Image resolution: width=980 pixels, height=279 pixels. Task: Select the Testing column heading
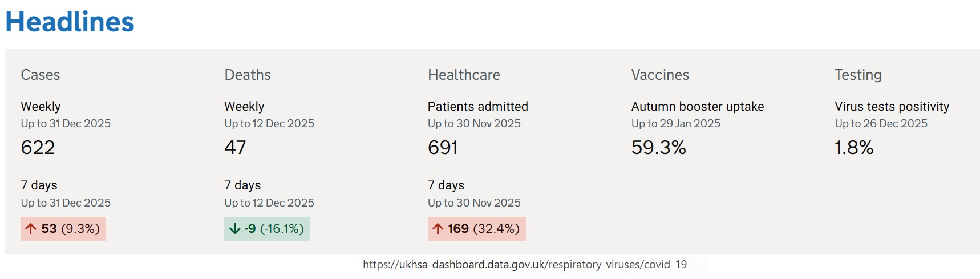pyautogui.click(x=858, y=75)
